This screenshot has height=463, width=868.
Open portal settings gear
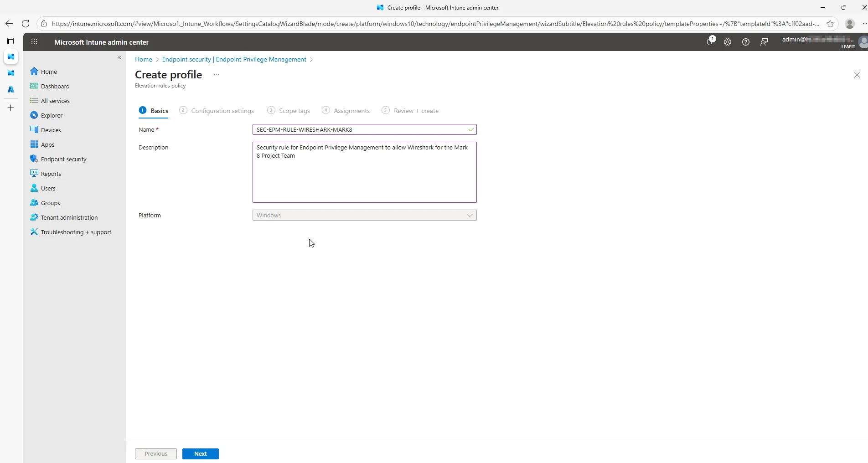pos(728,42)
